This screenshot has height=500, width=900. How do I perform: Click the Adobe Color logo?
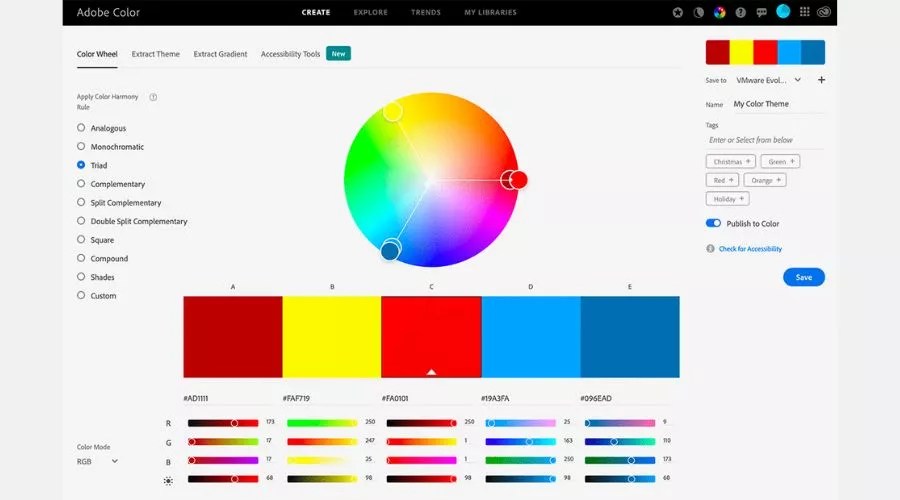point(108,12)
